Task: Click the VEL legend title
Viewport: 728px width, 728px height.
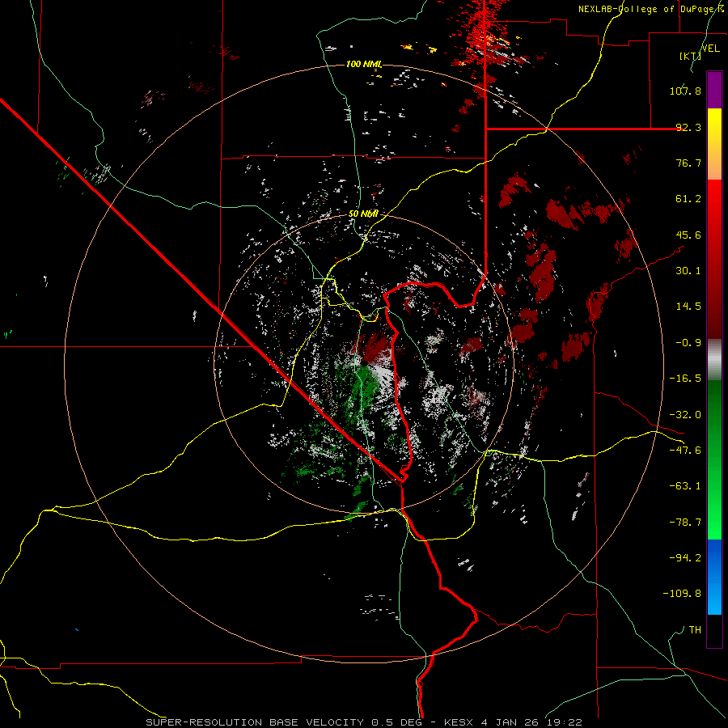Action: coord(710,49)
